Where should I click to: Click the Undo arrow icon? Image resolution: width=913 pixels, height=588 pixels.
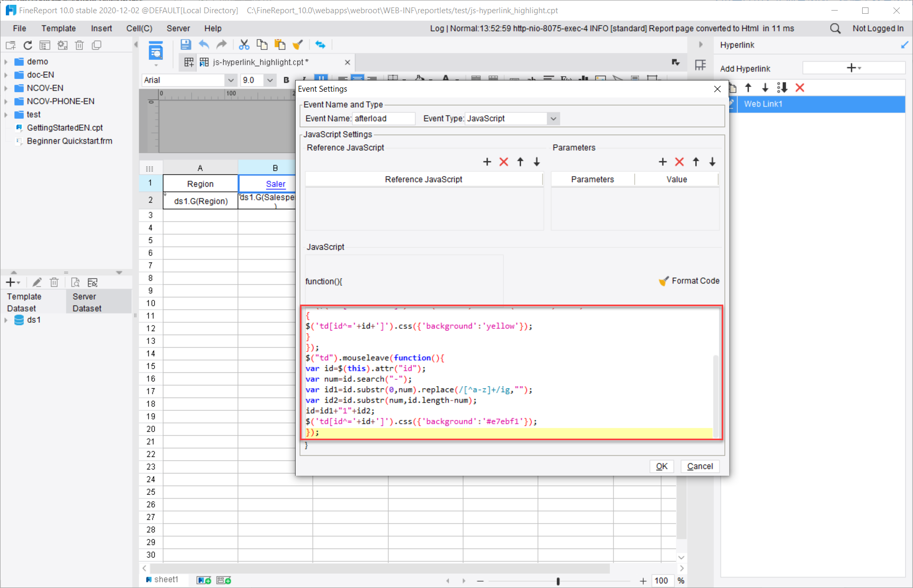pos(204,44)
